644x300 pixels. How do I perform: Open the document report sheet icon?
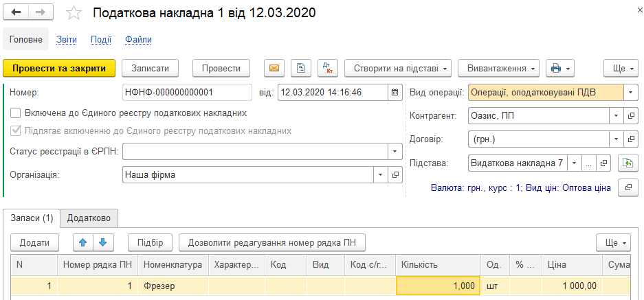301,69
